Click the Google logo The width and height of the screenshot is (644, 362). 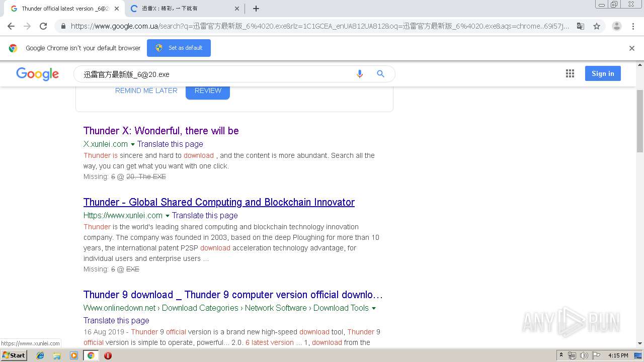point(38,74)
